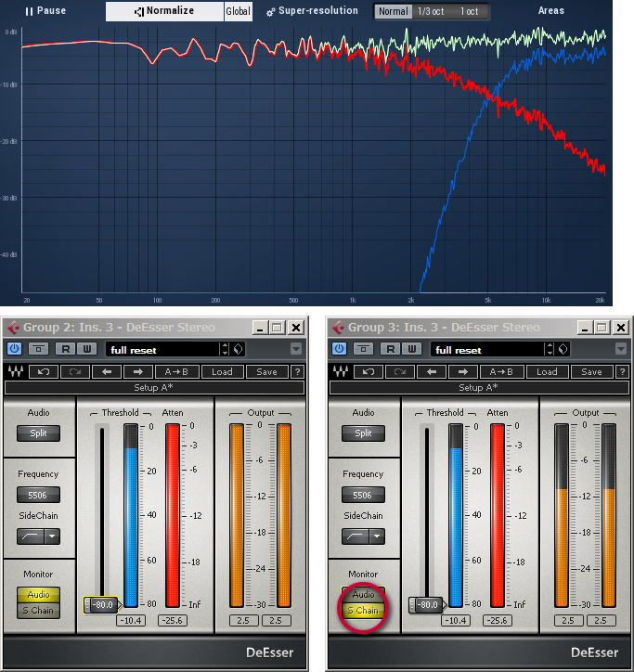The height and width of the screenshot is (672, 634).
Task: Open full reset preset field in Group 3
Action: coord(487,350)
